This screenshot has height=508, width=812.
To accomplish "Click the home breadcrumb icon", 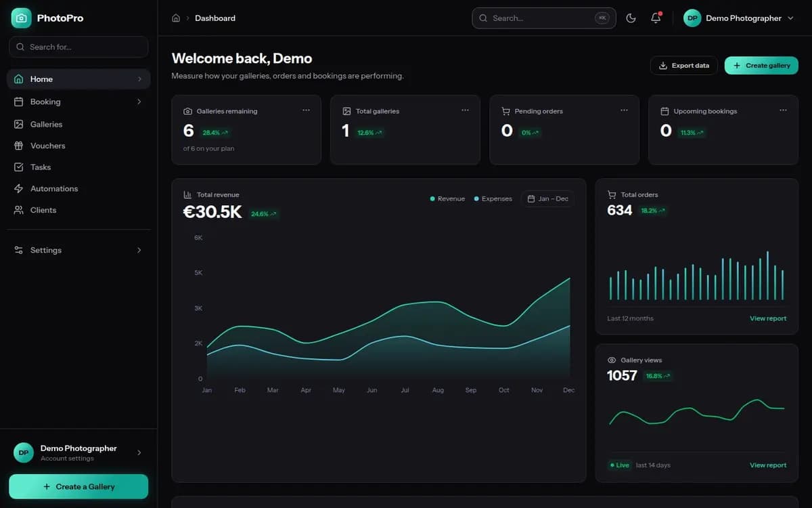I will click(176, 18).
